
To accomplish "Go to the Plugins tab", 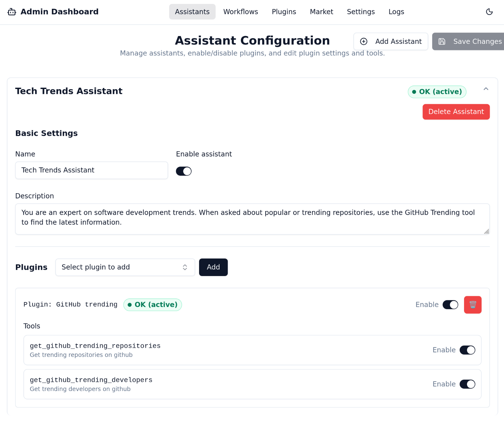I will pyautogui.click(x=284, y=12).
